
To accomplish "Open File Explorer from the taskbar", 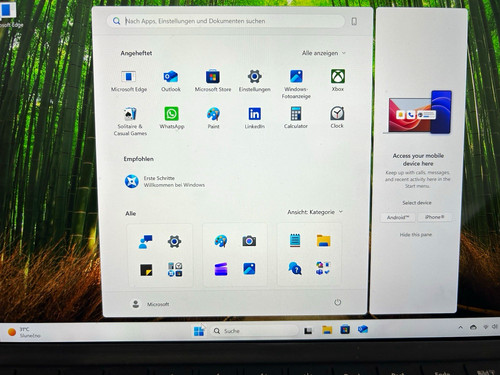I will click(327, 330).
